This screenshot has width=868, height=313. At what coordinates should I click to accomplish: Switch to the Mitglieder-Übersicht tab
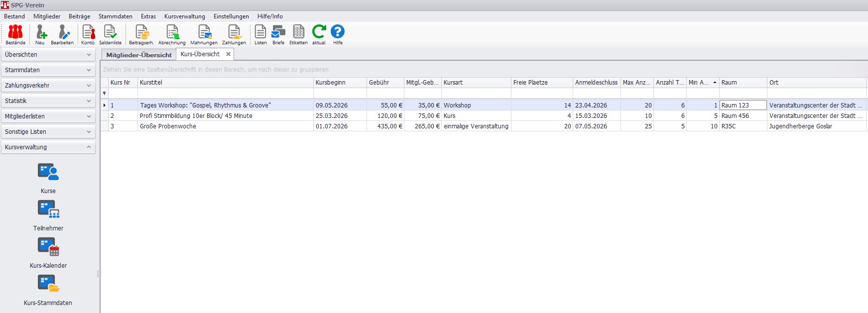point(139,55)
